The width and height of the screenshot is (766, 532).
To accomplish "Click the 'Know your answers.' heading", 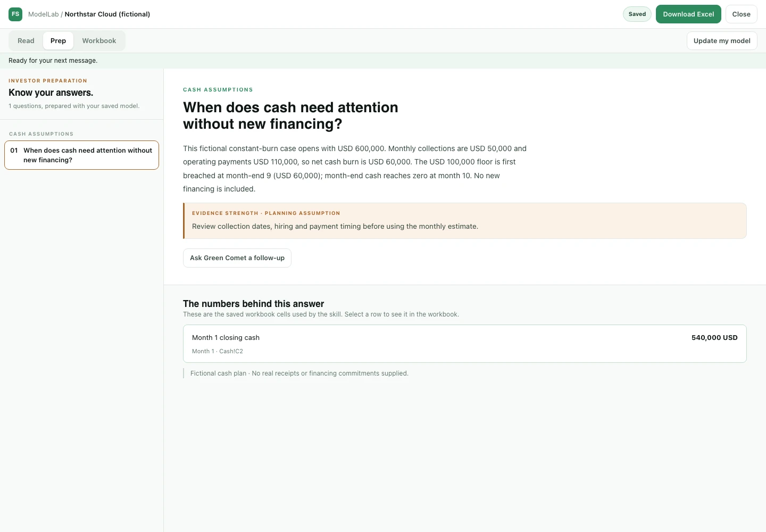I will coord(51,93).
